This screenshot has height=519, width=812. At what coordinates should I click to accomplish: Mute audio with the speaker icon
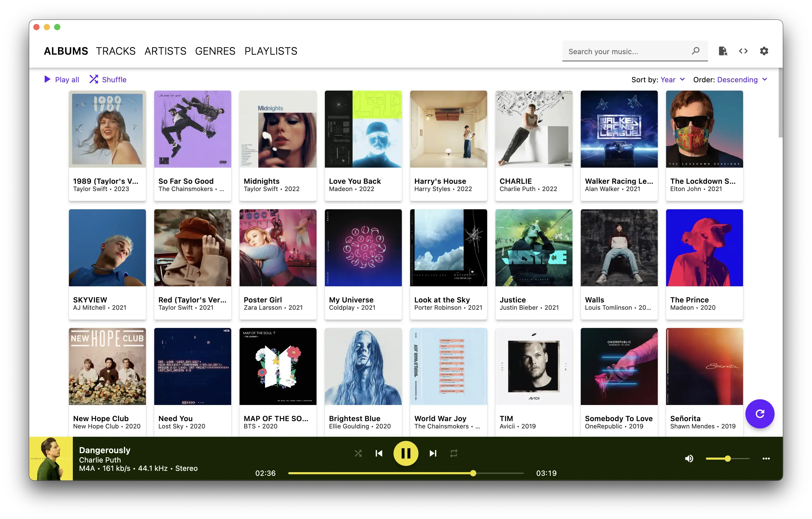tap(689, 459)
